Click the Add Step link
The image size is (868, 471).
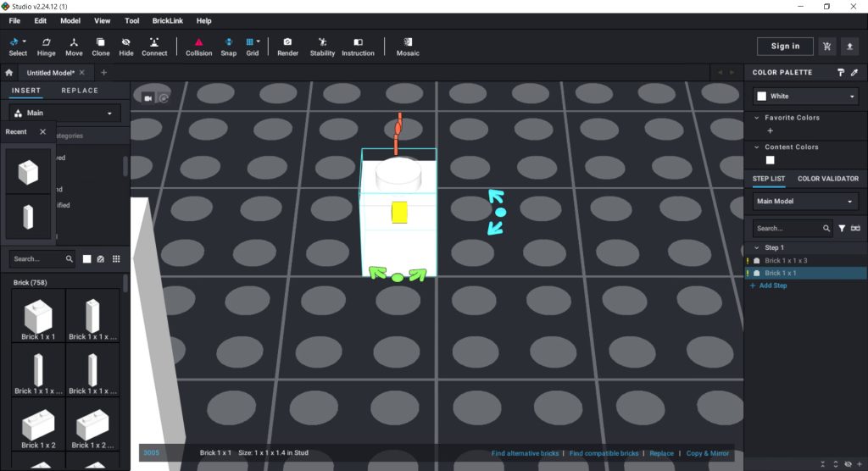[768, 285]
